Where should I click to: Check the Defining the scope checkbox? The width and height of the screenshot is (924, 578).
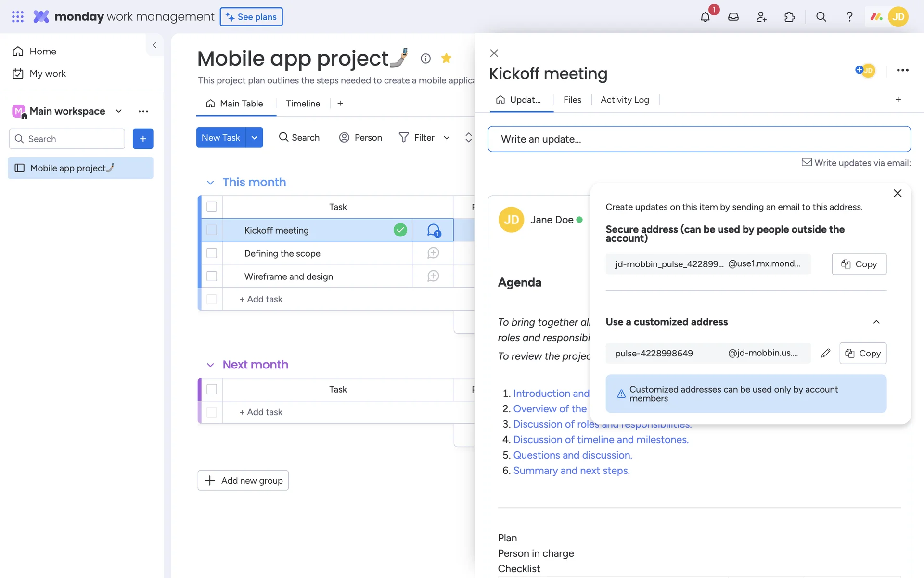click(212, 253)
